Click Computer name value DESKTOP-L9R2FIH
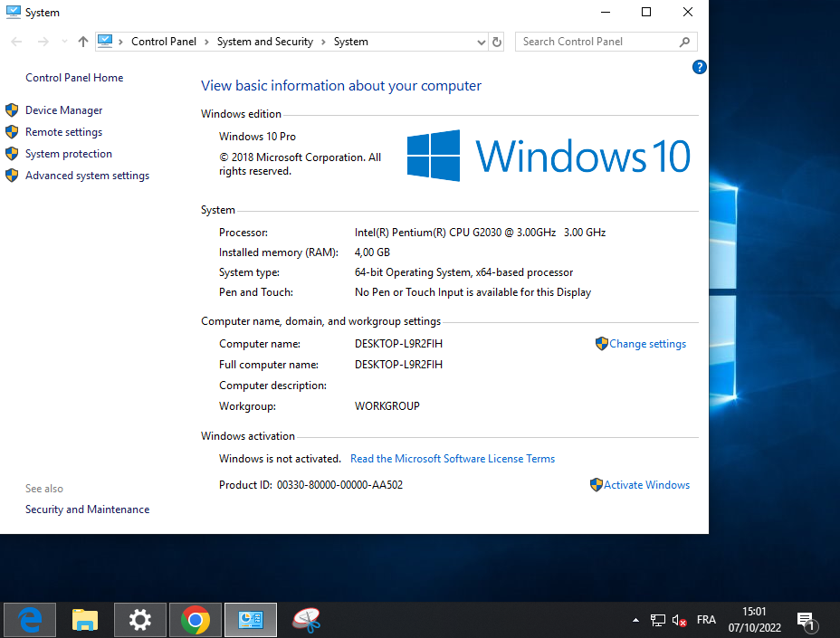840x638 pixels. (398, 344)
